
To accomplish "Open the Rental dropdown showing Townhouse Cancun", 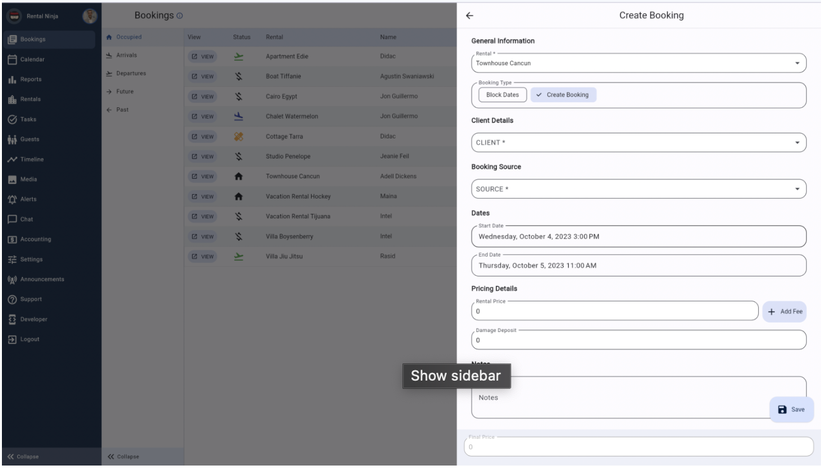I will click(638, 63).
